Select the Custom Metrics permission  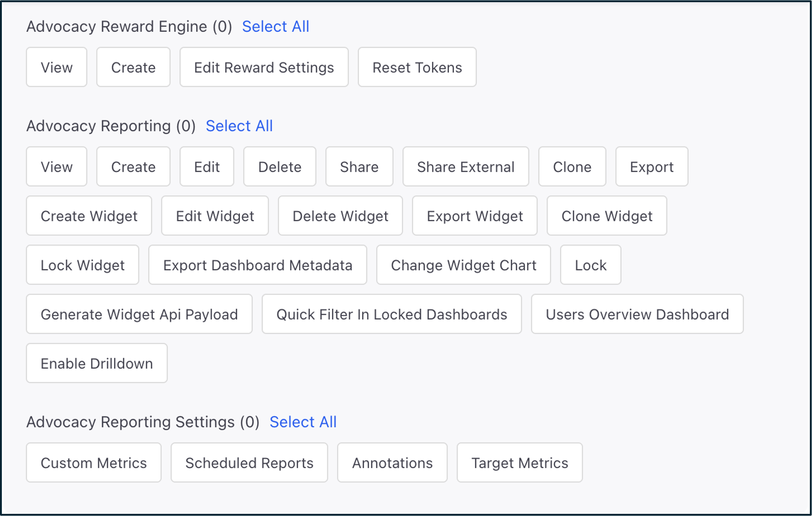tap(94, 463)
